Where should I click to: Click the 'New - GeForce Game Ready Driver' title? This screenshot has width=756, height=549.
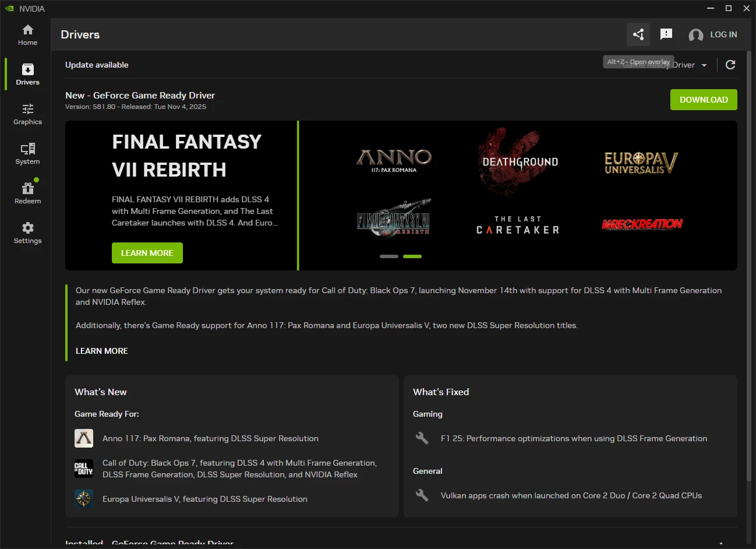140,96
